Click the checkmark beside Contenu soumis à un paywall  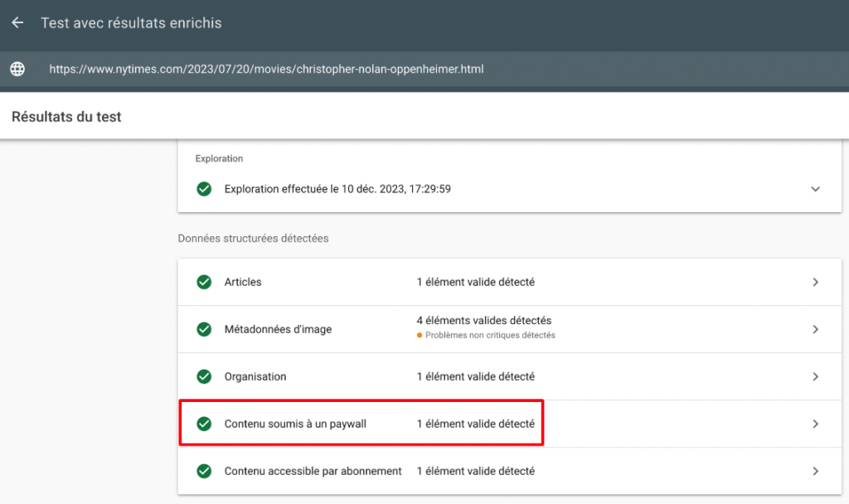pyautogui.click(x=204, y=424)
